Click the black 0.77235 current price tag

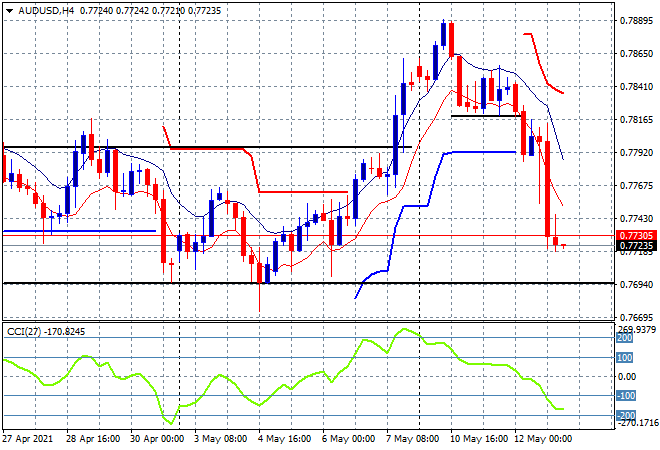636,246
